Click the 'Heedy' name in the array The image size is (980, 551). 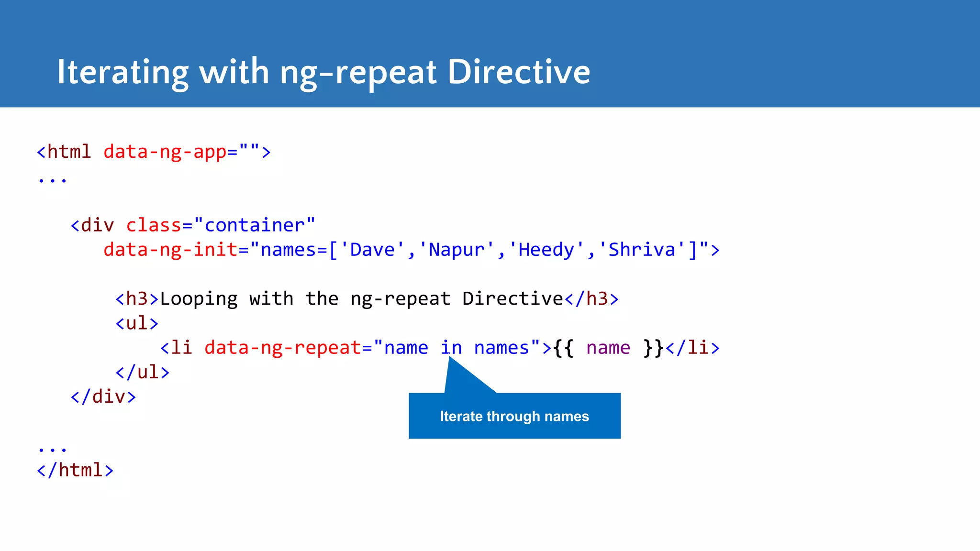[546, 250]
